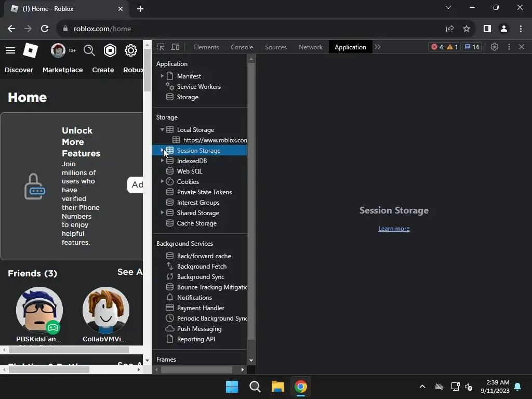Select Cache Storage
The height and width of the screenshot is (399, 532).
tap(197, 223)
